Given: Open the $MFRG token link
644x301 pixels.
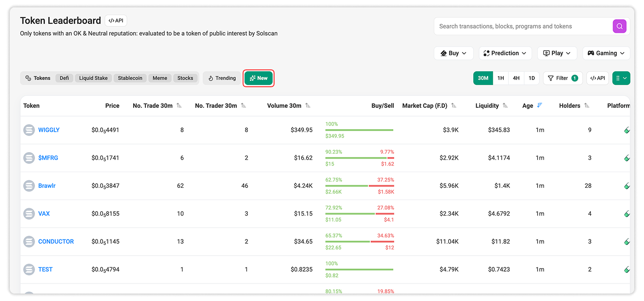Looking at the screenshot, I should pyautogui.click(x=48, y=158).
